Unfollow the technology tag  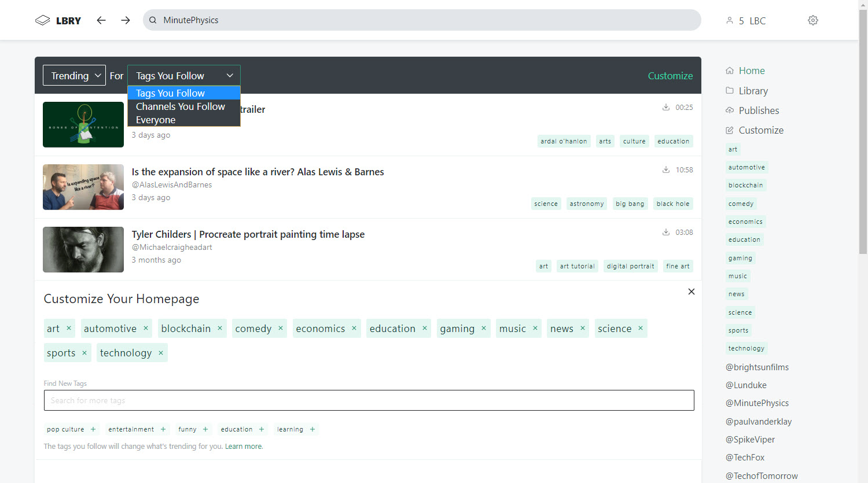(x=161, y=353)
